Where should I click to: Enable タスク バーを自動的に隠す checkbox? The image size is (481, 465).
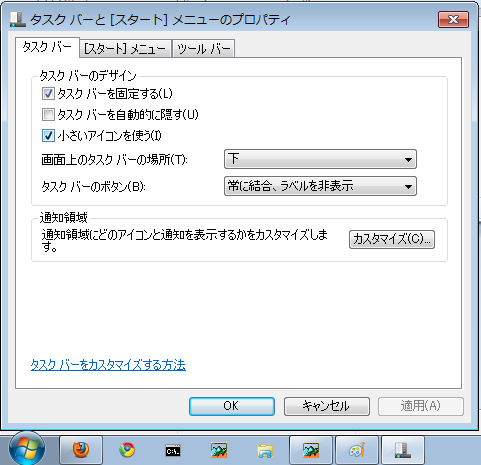coord(48,115)
